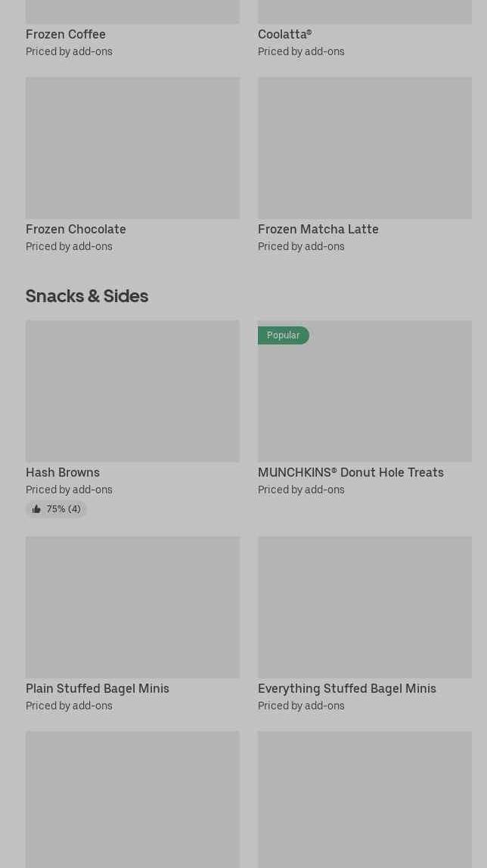Select the Frozen Chocolate title
Viewport: 487px width, 868px height.
76,229
